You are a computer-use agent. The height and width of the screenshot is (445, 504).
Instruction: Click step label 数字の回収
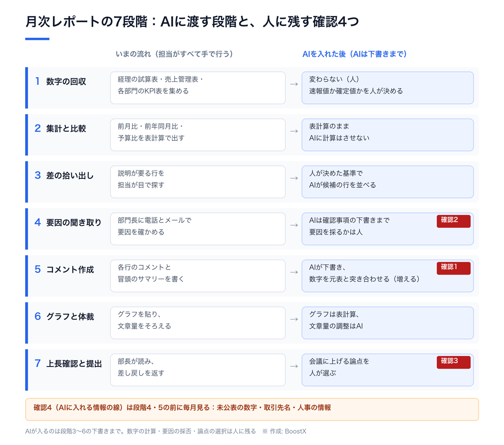pyautogui.click(x=66, y=81)
